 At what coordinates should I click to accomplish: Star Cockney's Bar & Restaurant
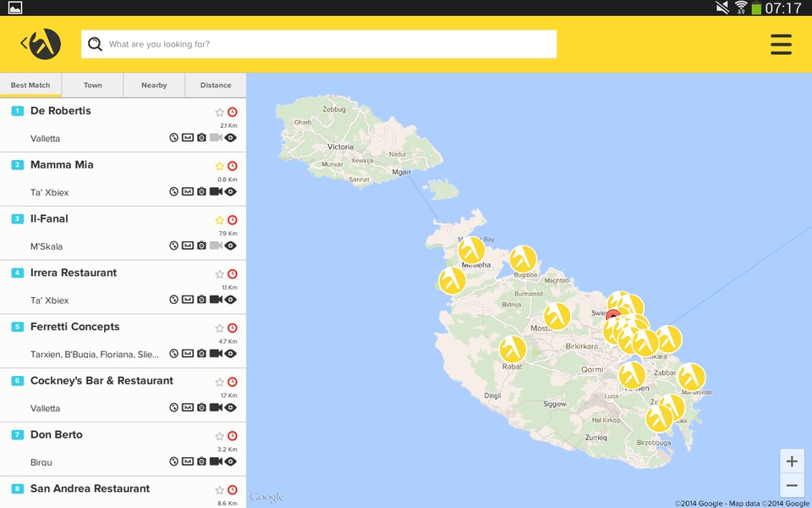(220, 382)
